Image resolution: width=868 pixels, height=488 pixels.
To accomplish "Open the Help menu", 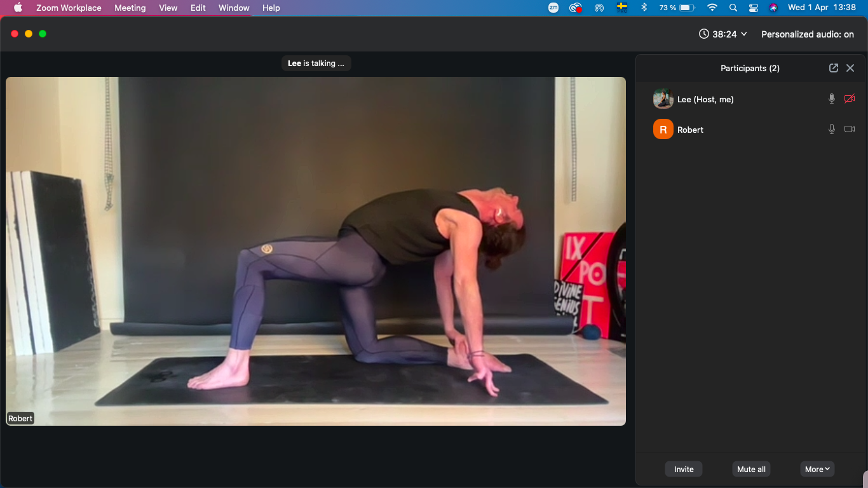I will [x=271, y=8].
